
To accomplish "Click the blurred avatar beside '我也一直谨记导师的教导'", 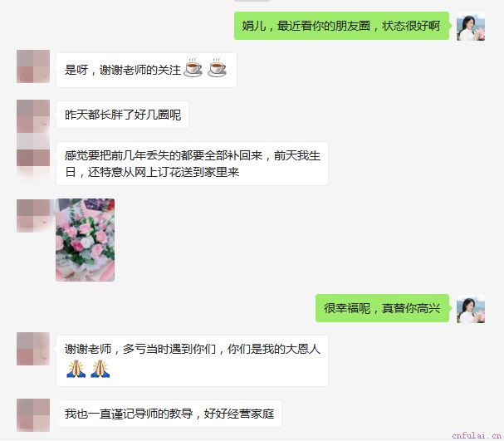I will pos(33,415).
